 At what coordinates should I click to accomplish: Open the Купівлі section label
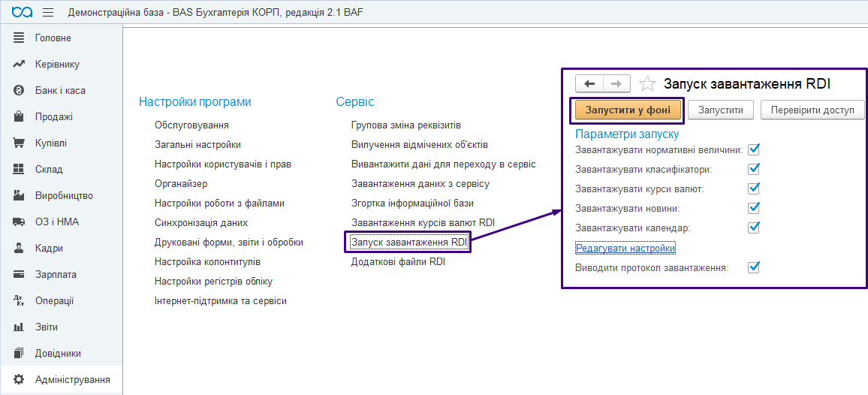pyautogui.click(x=51, y=143)
